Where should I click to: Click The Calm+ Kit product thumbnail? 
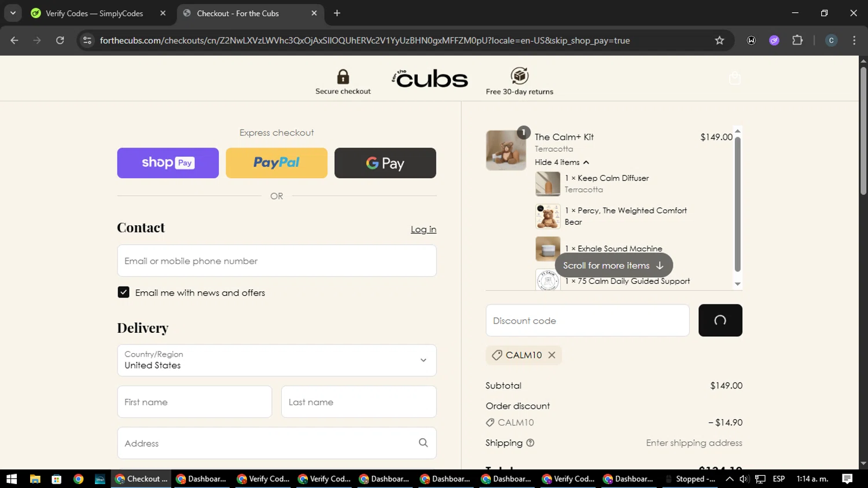pos(506,150)
